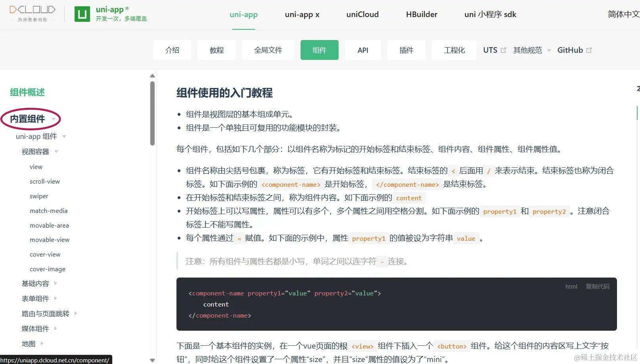The height and width of the screenshot is (364, 640).
Task: Click inline code <view>
Action: pos(362,346)
